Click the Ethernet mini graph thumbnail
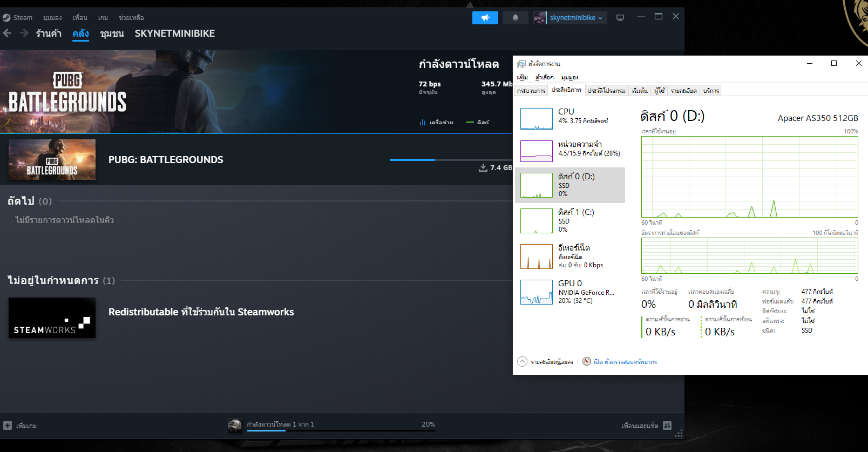Screen dimensions: 868x452 536,257
